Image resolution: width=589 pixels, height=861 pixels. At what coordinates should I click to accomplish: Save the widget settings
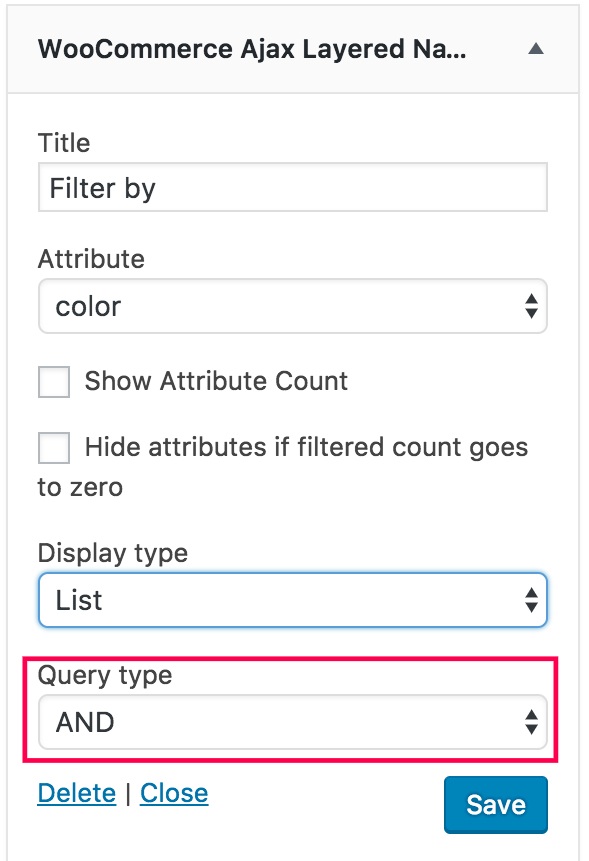click(496, 804)
